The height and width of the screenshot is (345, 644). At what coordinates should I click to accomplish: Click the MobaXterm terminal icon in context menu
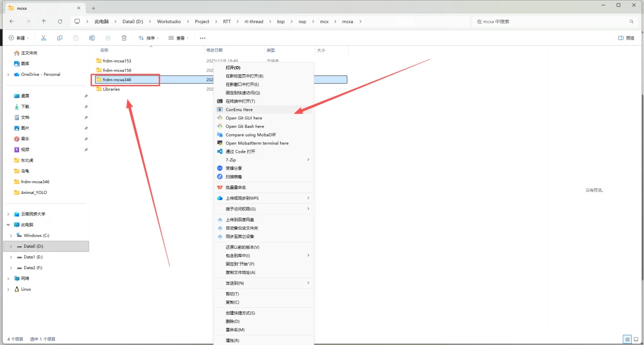click(219, 143)
